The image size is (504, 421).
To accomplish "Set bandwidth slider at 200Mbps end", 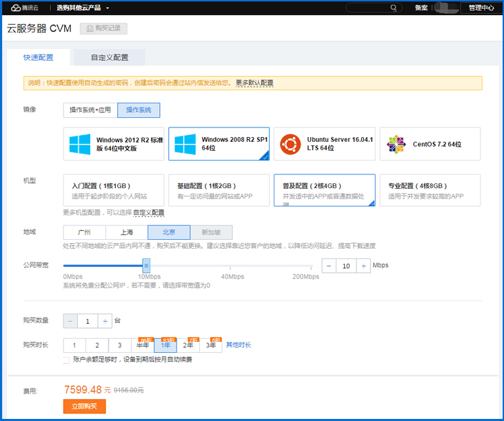I will click(x=311, y=266).
